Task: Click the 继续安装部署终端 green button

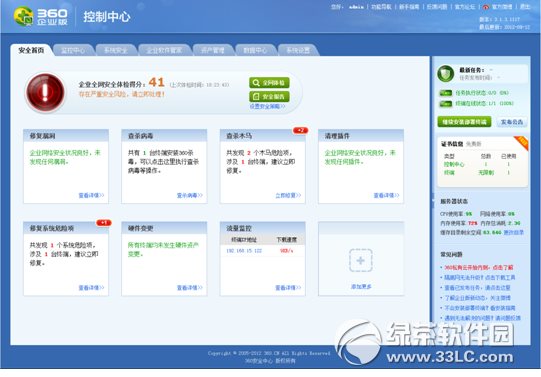Action: pos(464,122)
